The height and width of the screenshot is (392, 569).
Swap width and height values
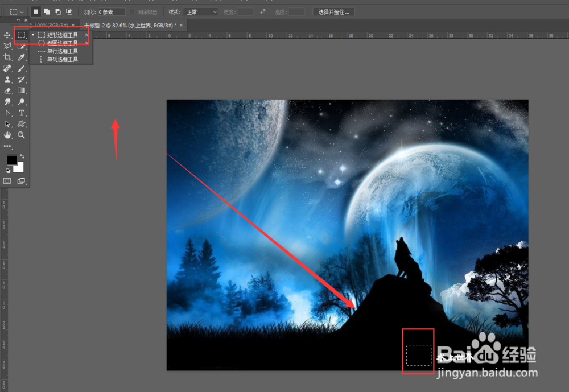[263, 12]
